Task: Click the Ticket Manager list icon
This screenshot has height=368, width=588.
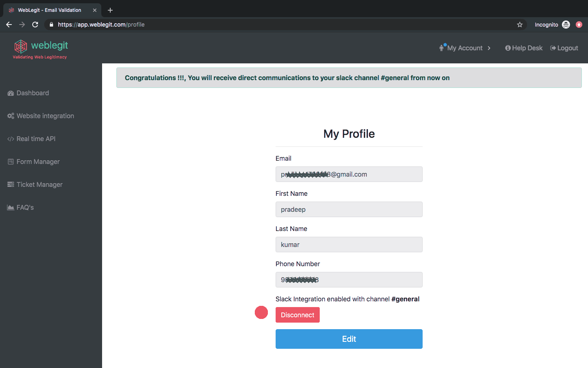Action: click(x=11, y=185)
